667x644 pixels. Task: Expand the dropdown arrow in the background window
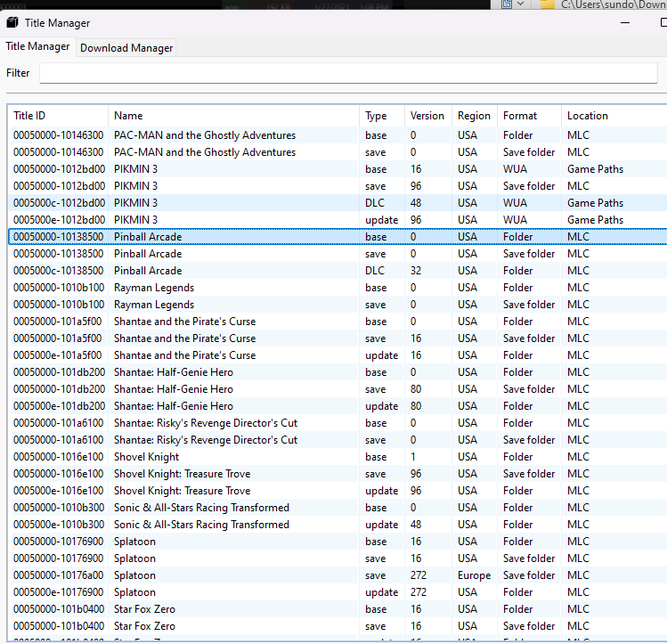[x=520, y=4]
